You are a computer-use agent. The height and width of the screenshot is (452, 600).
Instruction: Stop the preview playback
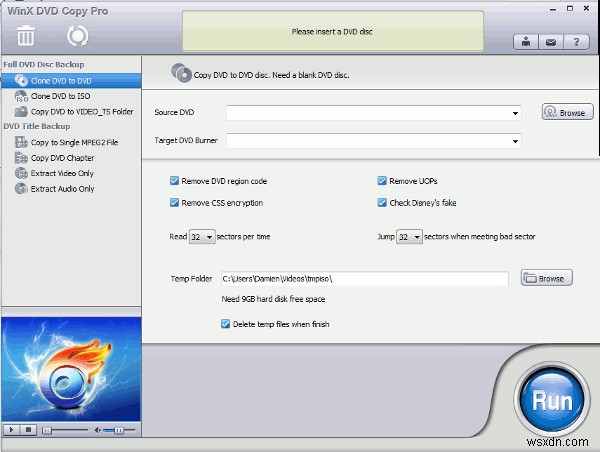click(x=28, y=430)
